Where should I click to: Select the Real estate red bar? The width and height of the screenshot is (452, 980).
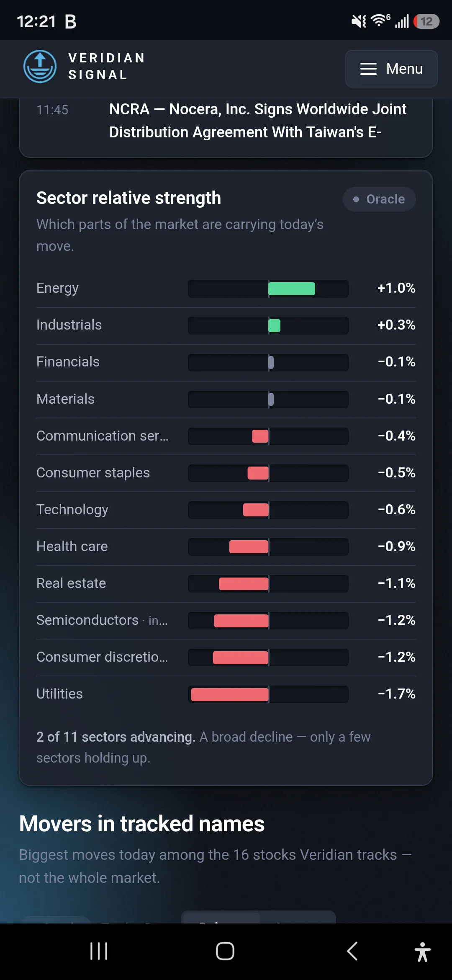244,584
